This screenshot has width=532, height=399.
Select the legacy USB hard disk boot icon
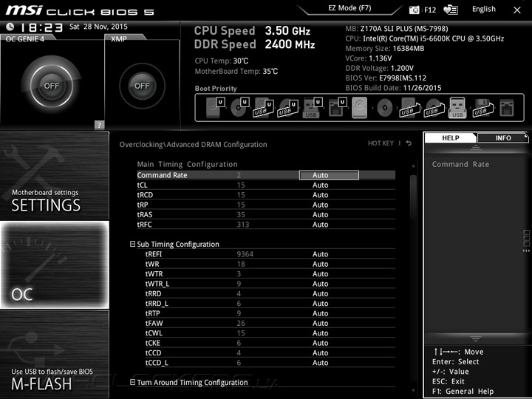click(x=410, y=108)
